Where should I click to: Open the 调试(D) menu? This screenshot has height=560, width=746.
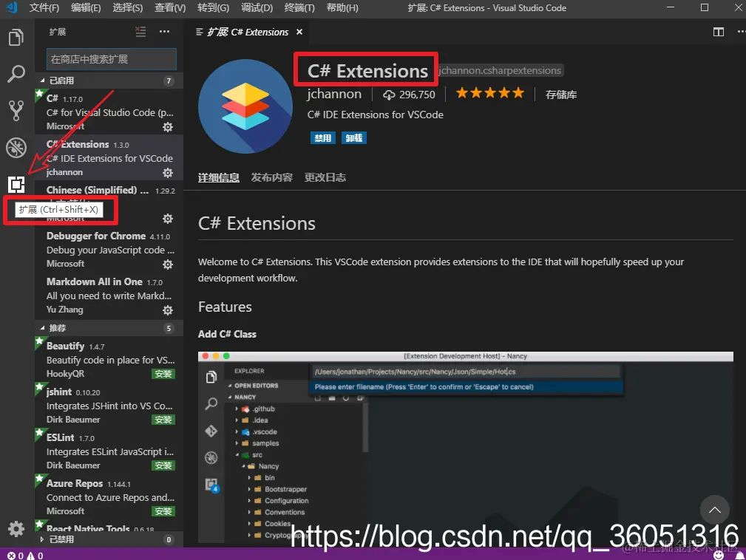click(x=257, y=8)
